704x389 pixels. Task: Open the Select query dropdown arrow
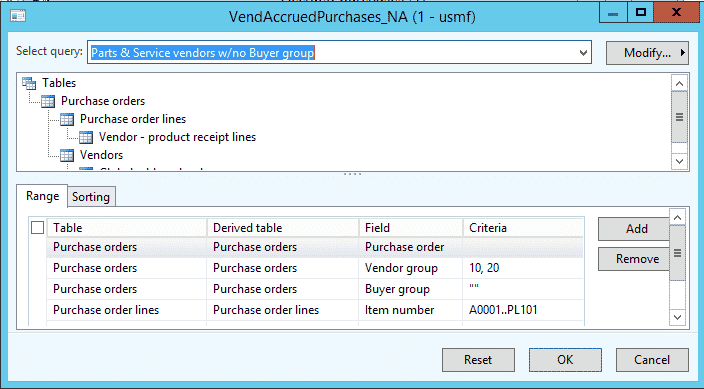click(x=583, y=53)
